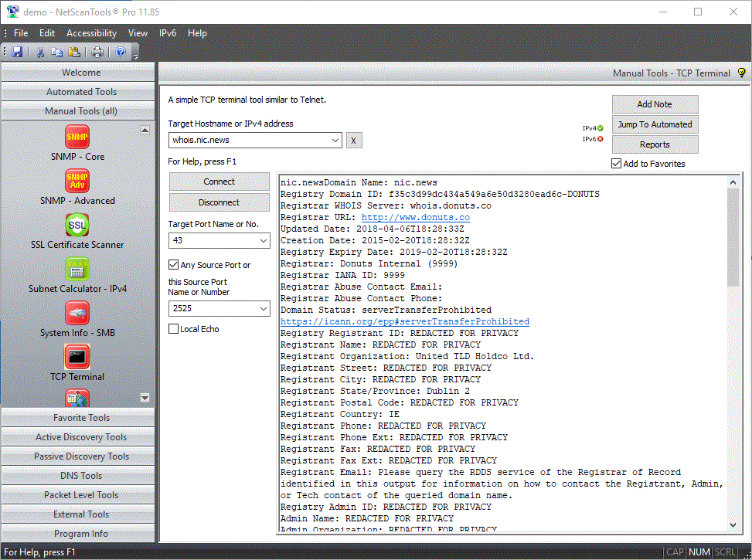Select the Manual Tools (all) tab

tap(78, 110)
